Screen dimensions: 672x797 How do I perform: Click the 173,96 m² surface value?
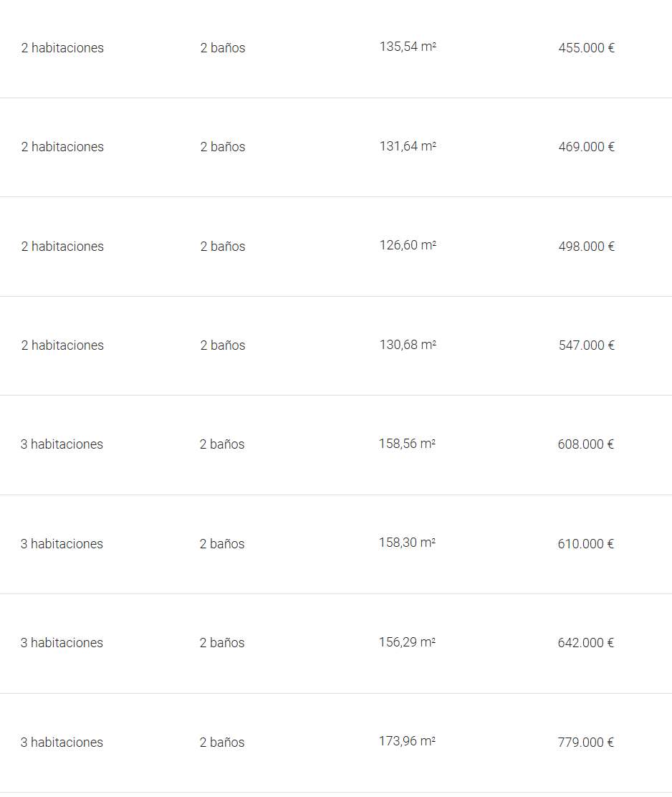(407, 741)
